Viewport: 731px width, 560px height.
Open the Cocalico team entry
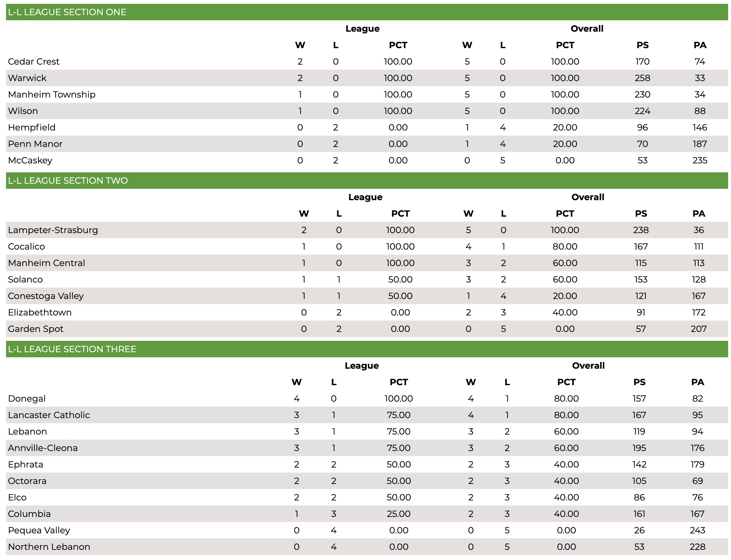pyautogui.click(x=26, y=247)
